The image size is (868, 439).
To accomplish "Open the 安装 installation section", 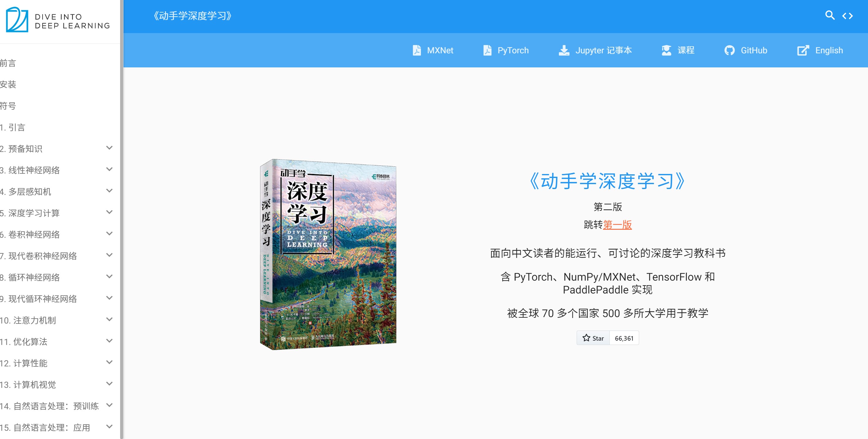I will 7,85.
